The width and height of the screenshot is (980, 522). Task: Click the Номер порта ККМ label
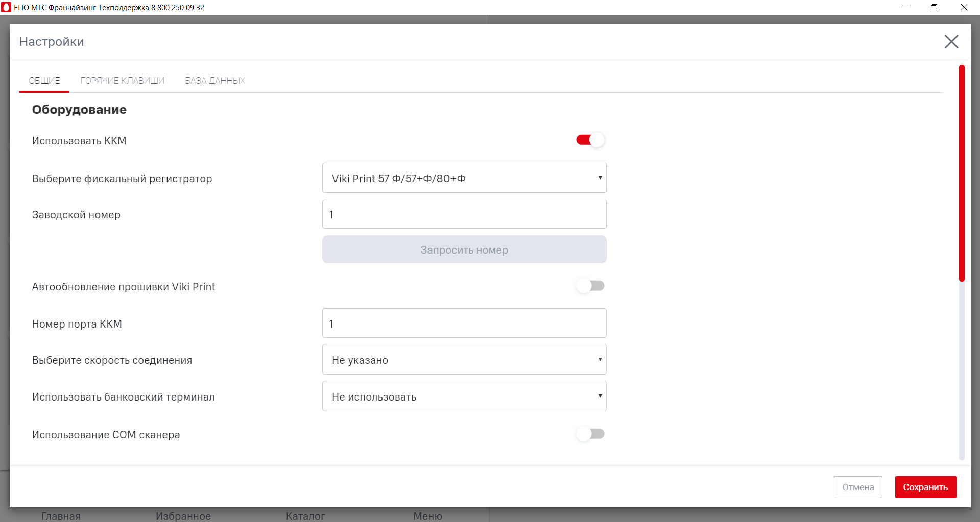pyautogui.click(x=77, y=324)
